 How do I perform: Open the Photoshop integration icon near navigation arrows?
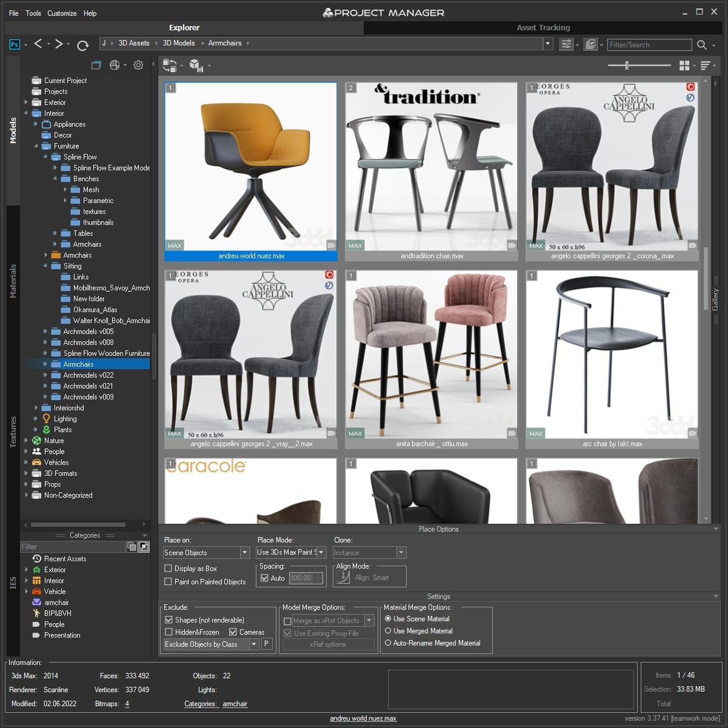13,44
